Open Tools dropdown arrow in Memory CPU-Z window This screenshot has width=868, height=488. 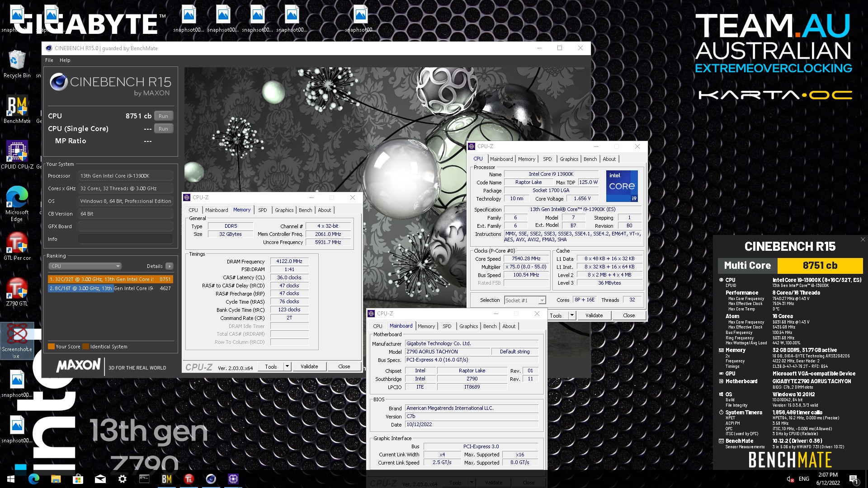tap(287, 366)
